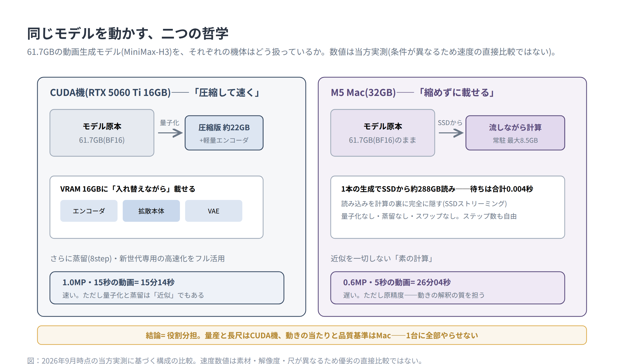624x364 pixels.
Task: Select the エンコーダ chip
Action: 89,211
